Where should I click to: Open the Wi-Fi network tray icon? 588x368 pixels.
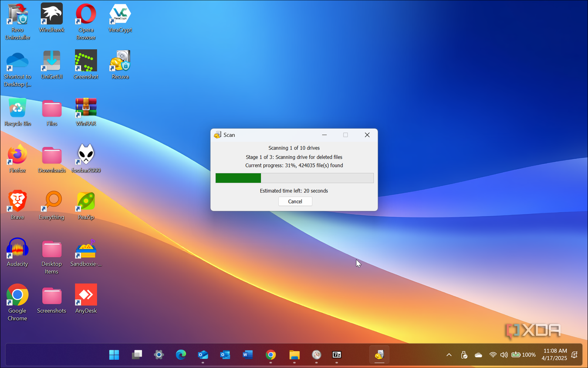pos(493,355)
